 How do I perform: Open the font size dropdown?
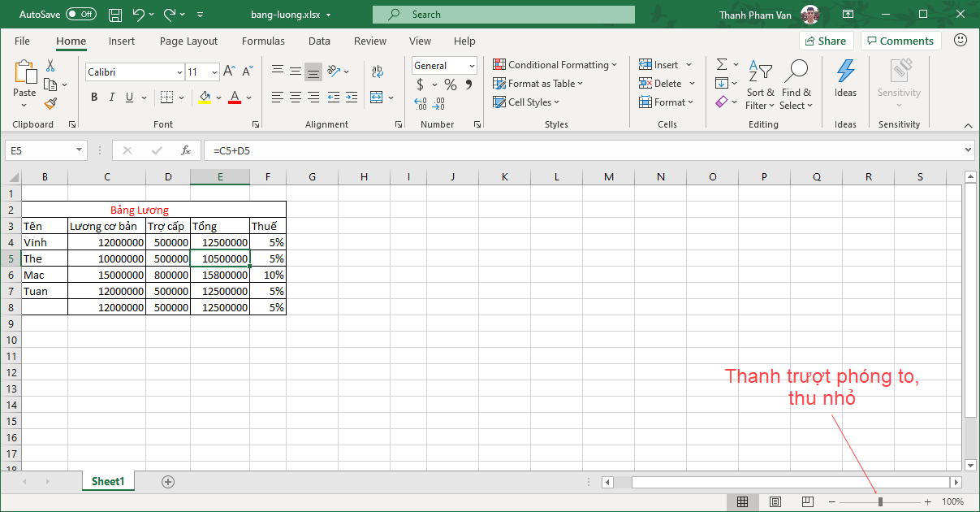214,72
